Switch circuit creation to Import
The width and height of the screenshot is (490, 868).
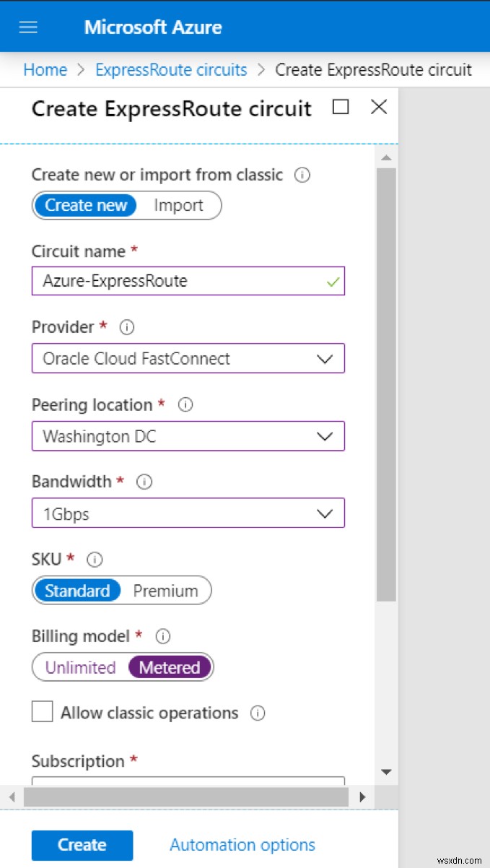178,205
